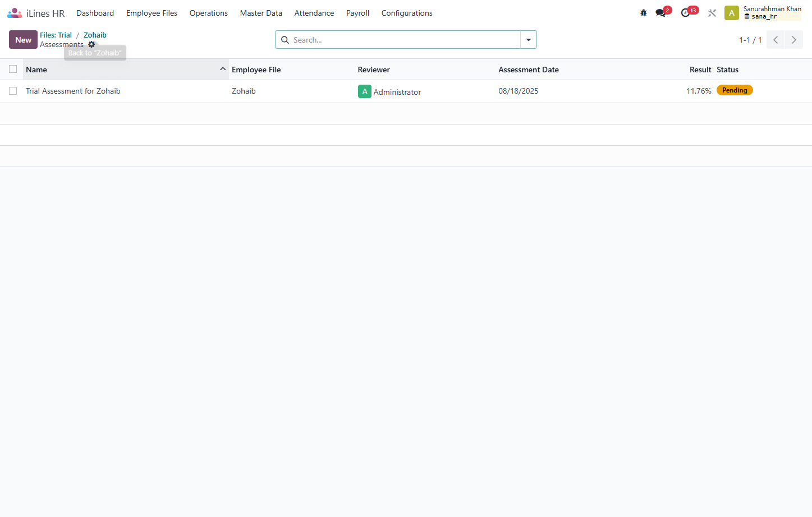Go back to Zohaib breadcrumb
Viewport: 812px width, 517px height.
pyautogui.click(x=95, y=35)
